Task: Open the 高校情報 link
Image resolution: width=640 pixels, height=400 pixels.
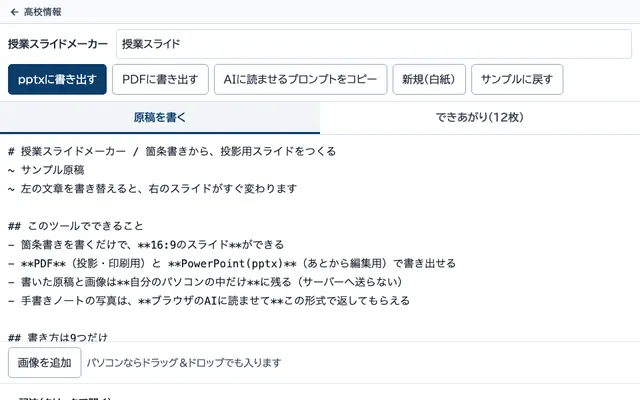Action: [42, 12]
